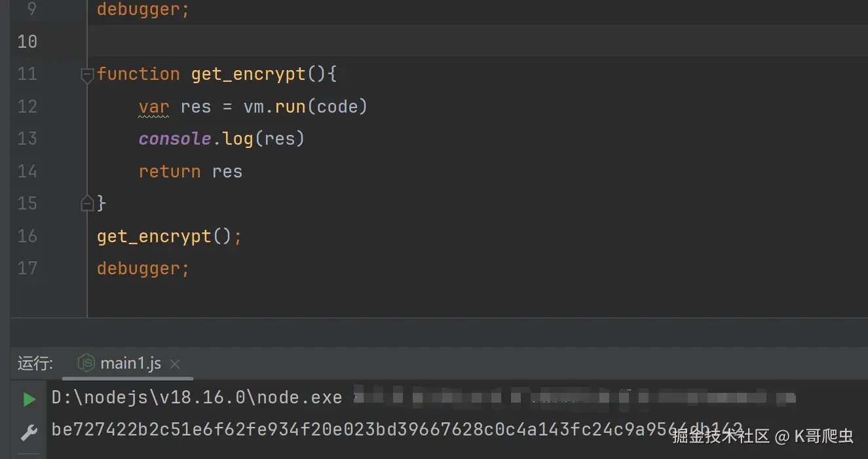Open run settings with the wrench icon
868x459 pixels.
coord(29,433)
